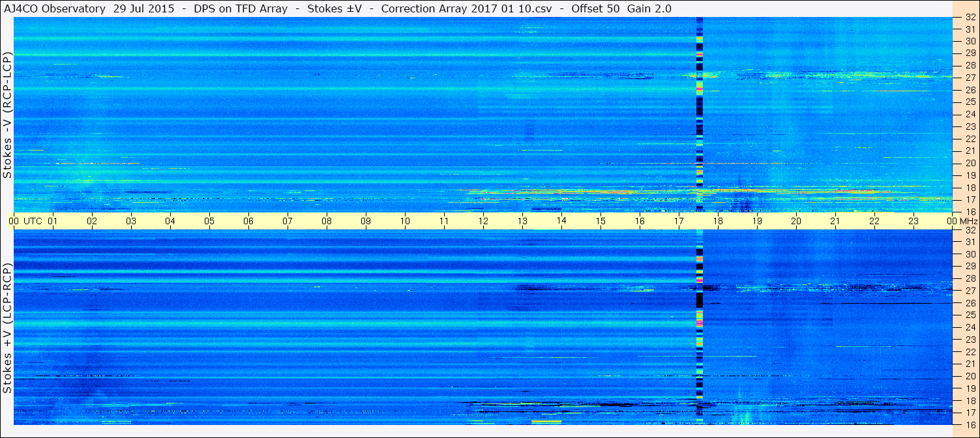Screen dimensions: 980x438
Task: Select the 09 hour tick label
Action: pyautogui.click(x=366, y=222)
